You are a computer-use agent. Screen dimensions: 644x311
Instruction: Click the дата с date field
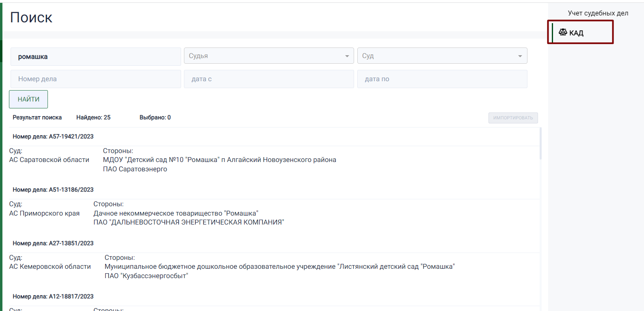pyautogui.click(x=268, y=79)
